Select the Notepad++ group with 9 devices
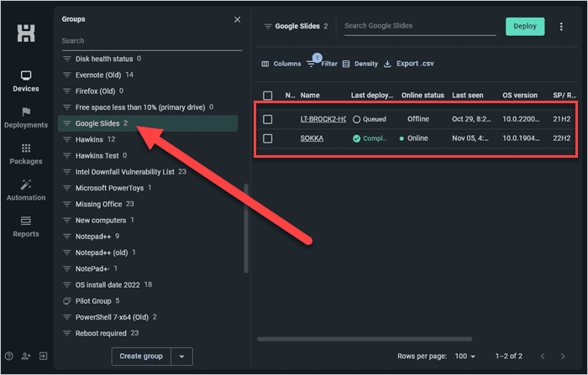The width and height of the screenshot is (588, 375). click(x=148, y=237)
